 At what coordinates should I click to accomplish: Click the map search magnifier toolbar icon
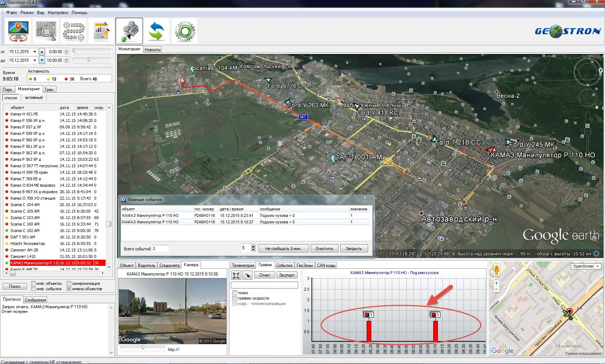46,31
